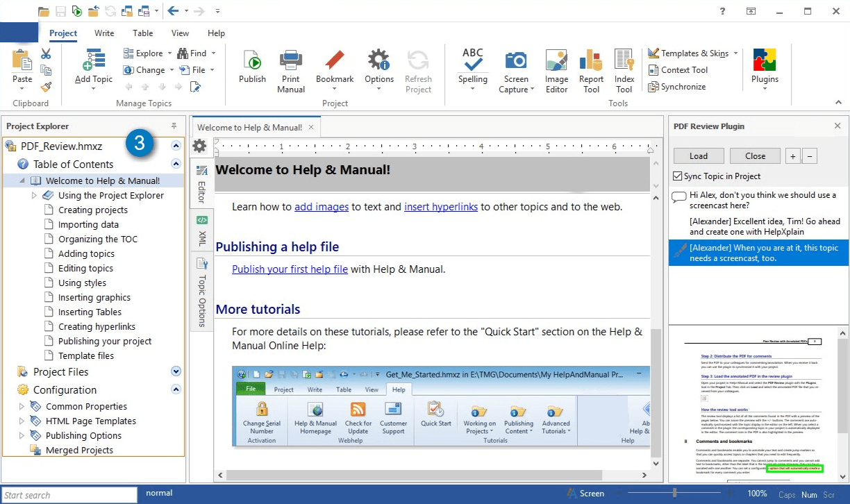Click the editor vertical scrollbar
The image size is (850, 504).
click(x=656, y=393)
